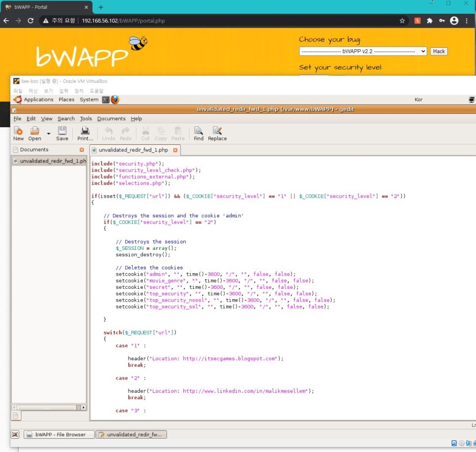Open gedit View menu
476x452 pixels.
coord(47,118)
